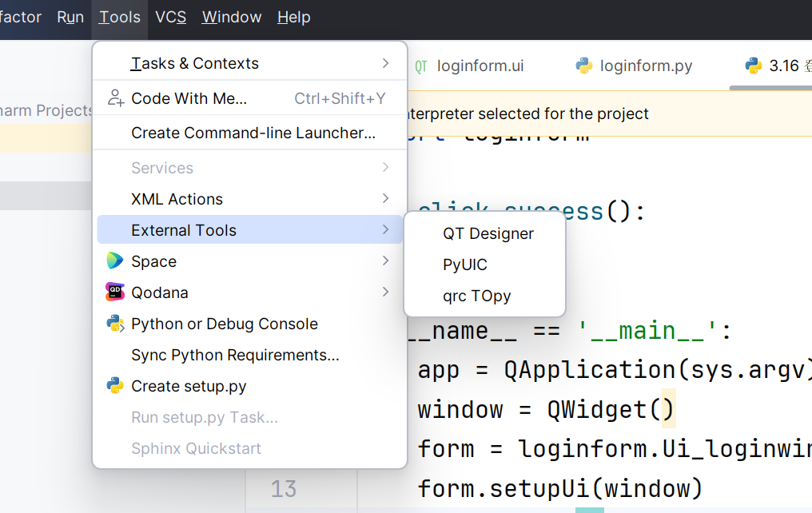Click the Qodana logo icon
812x513 pixels.
pos(115,292)
